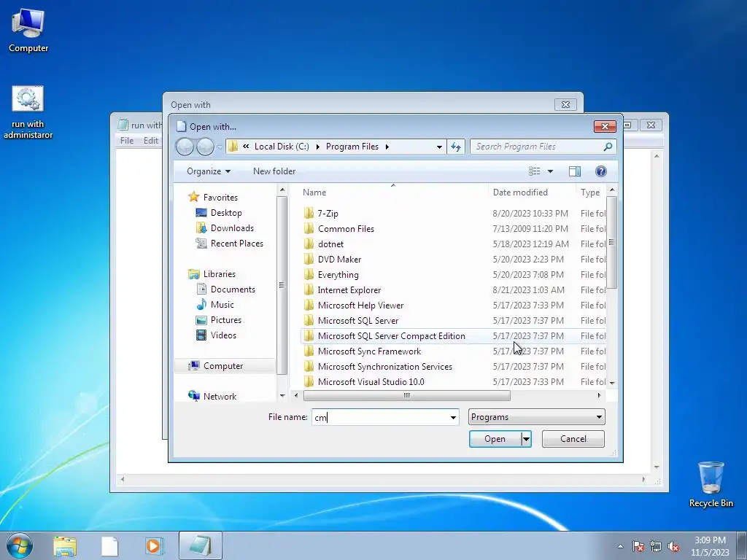Switch to the Notepad taskbar button
Viewport: 747px width, 560px height.
[201, 545]
